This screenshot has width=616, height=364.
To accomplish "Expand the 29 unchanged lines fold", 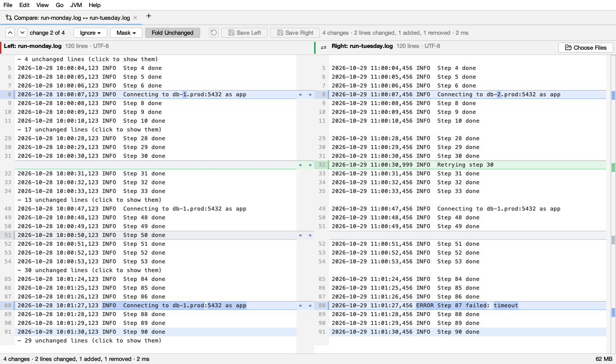I will coord(89,341).
